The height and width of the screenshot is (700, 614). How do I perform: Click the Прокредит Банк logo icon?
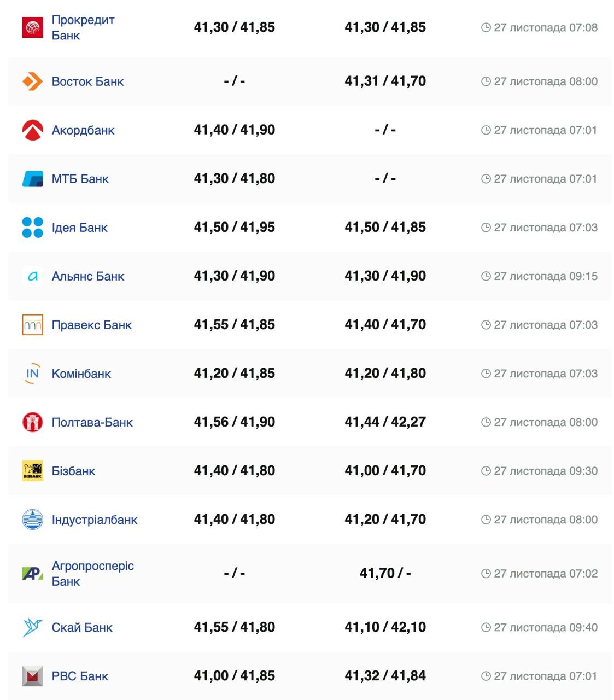(32, 27)
